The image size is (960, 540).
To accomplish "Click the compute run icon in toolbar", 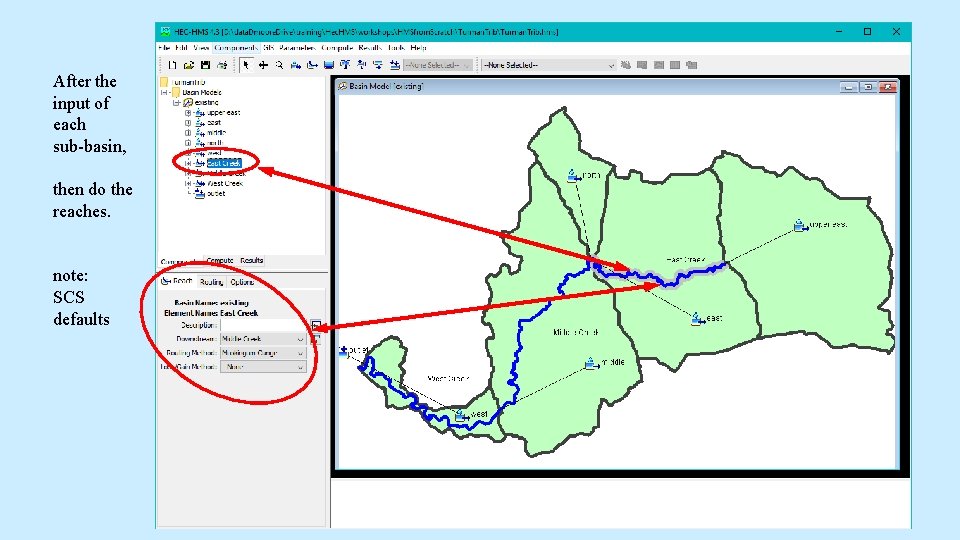I will tap(625, 65).
